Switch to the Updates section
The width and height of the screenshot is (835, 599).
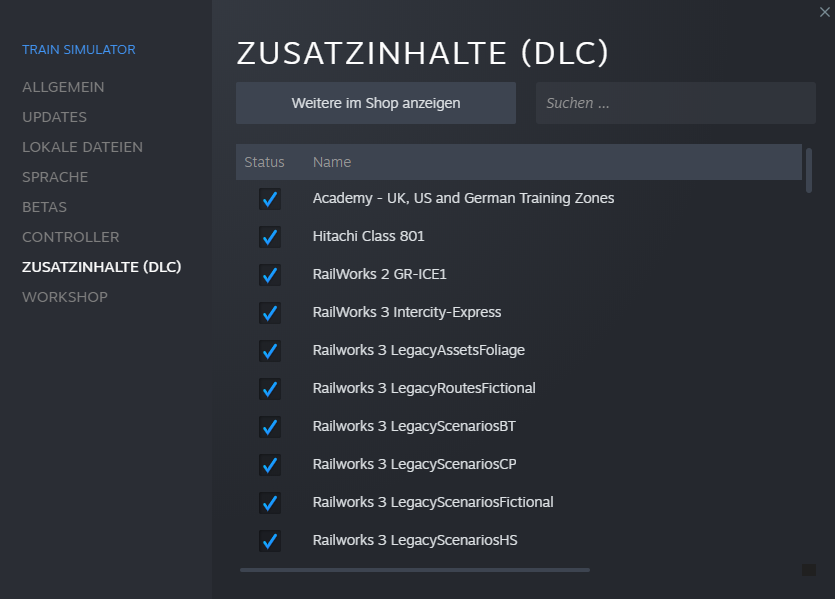[x=54, y=117]
